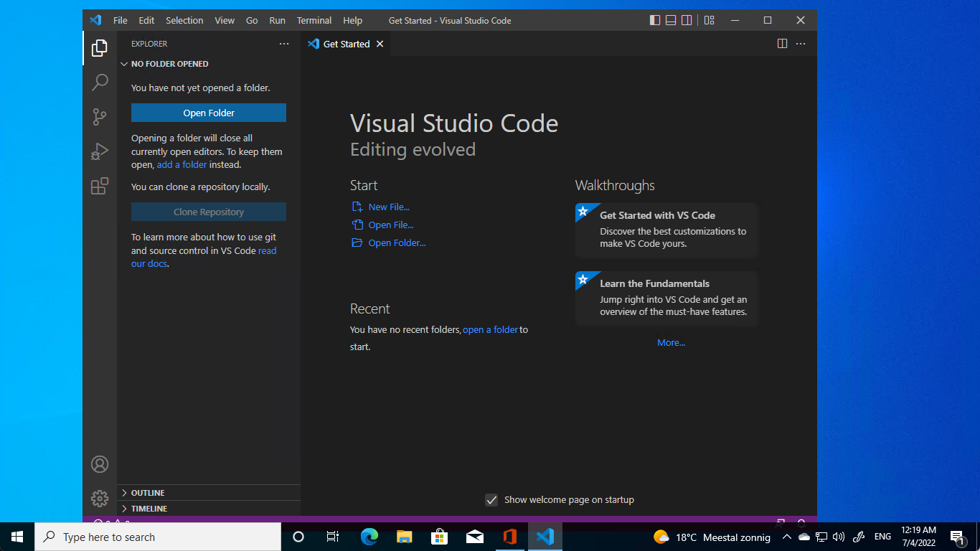Open the File menu
Viewport: 980px width, 551px height.
(x=121, y=20)
